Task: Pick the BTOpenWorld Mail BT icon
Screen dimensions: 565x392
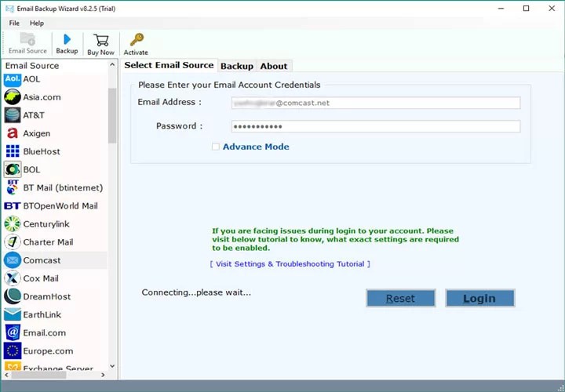Action: pyautogui.click(x=13, y=206)
